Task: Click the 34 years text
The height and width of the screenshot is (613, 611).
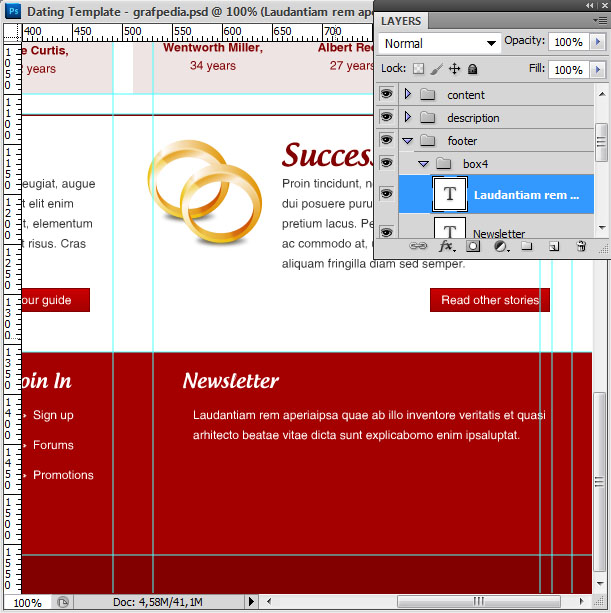Action: click(x=213, y=66)
